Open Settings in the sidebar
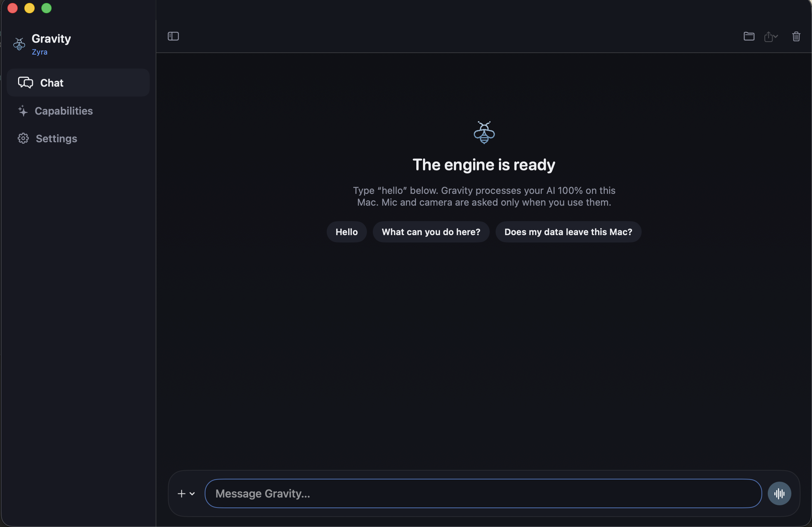The height and width of the screenshot is (527, 812). (78, 139)
